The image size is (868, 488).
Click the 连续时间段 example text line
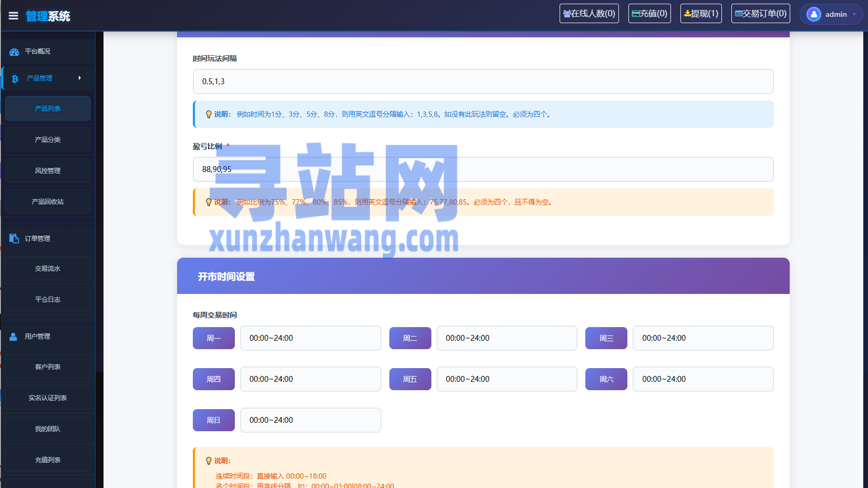(x=271, y=476)
